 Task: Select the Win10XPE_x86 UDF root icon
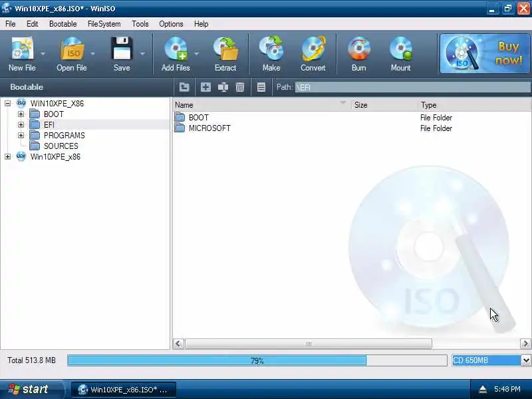[x=21, y=156]
